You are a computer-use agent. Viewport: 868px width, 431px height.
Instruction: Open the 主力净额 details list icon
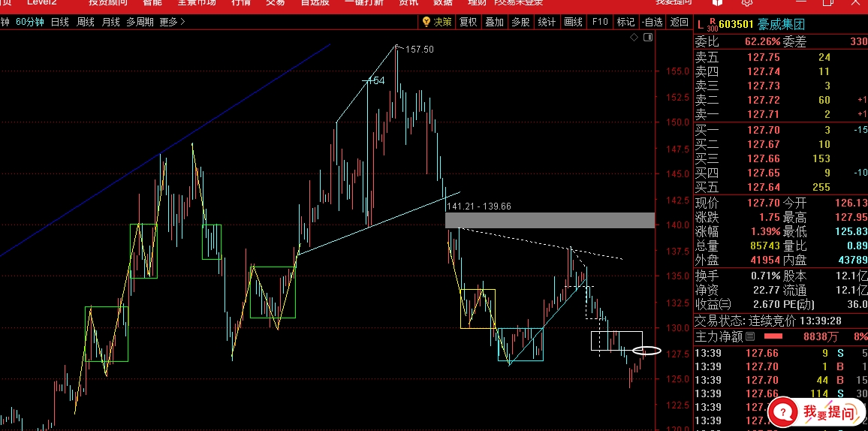(x=751, y=336)
